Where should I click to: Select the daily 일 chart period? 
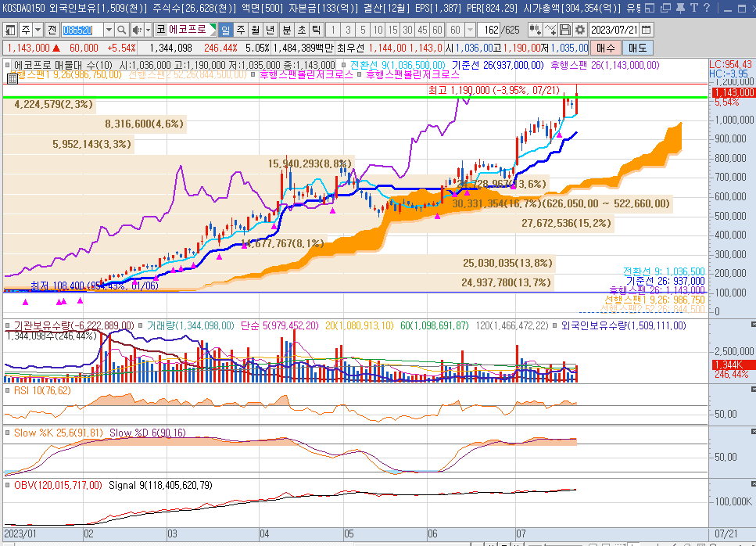(x=224, y=30)
